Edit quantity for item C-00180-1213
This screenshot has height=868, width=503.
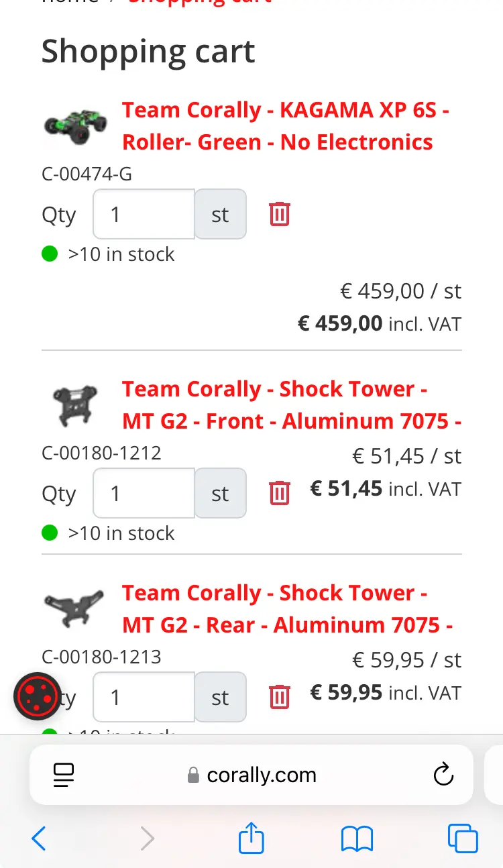coord(144,697)
